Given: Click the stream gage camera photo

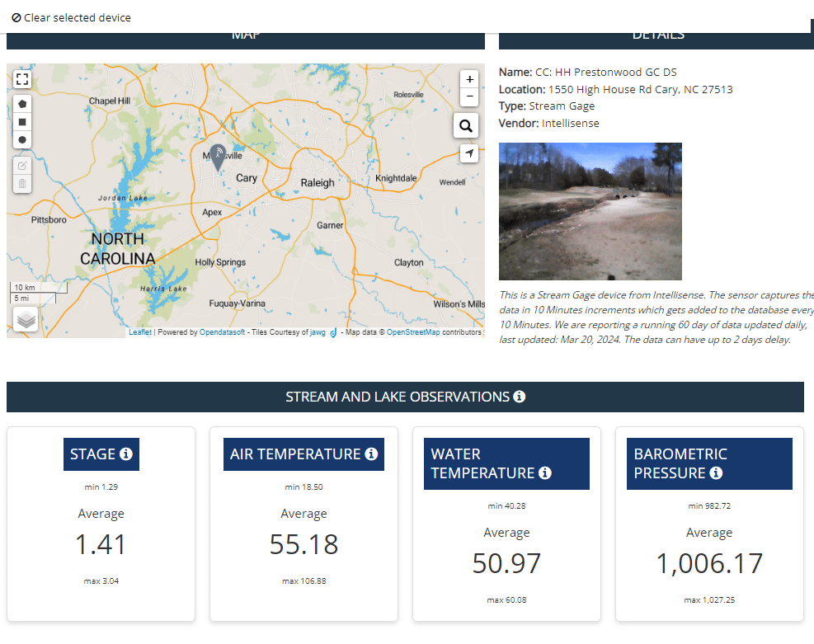Looking at the screenshot, I should 590,211.
